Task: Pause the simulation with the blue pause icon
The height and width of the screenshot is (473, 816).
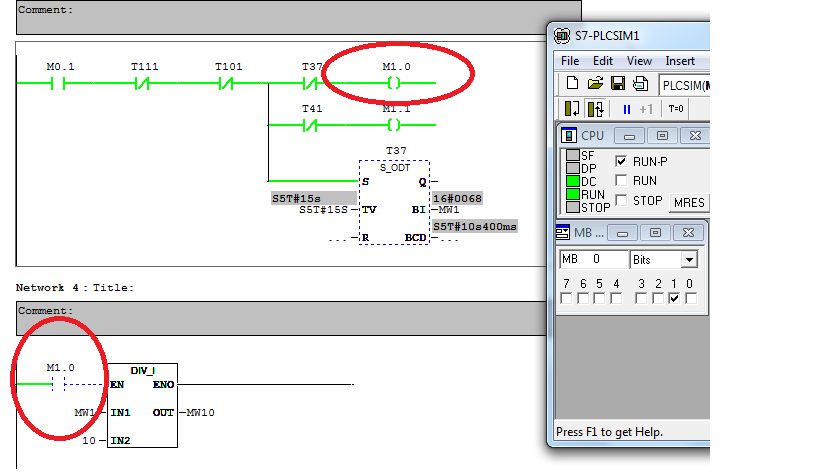Action: click(x=627, y=109)
